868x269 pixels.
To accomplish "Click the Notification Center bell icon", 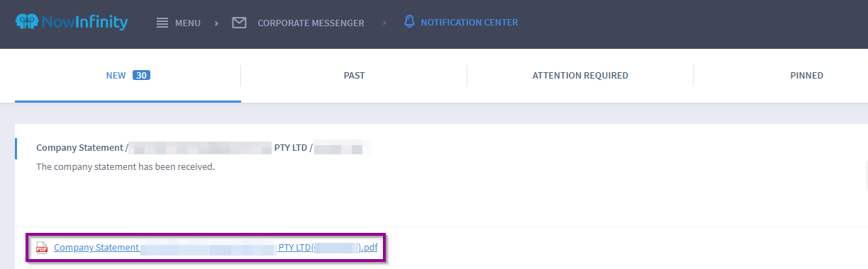I will click(409, 22).
